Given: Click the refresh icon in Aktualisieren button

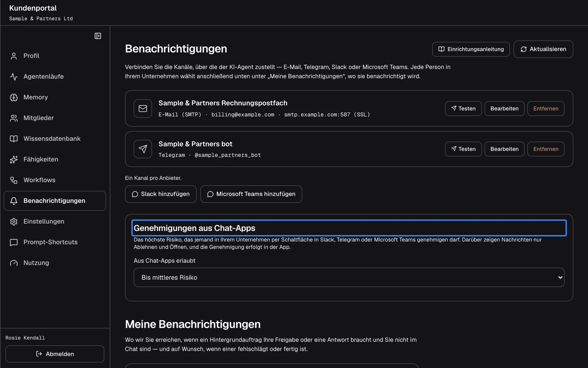Looking at the screenshot, I should 524,49.
